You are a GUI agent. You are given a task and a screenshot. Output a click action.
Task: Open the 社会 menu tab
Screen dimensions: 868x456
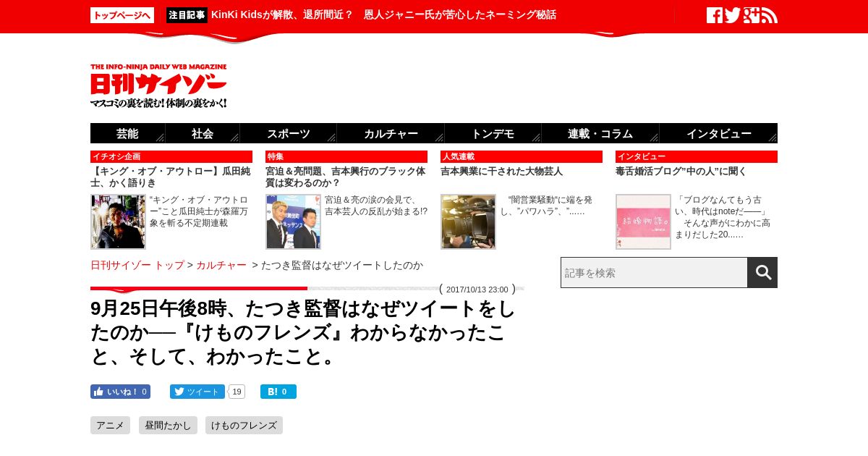point(203,133)
